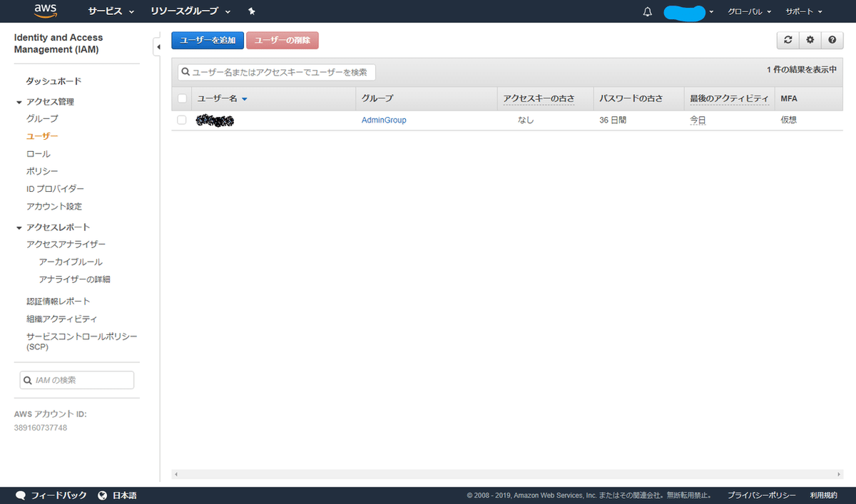
Task: Click the 日本語 language selector
Action: point(124,495)
